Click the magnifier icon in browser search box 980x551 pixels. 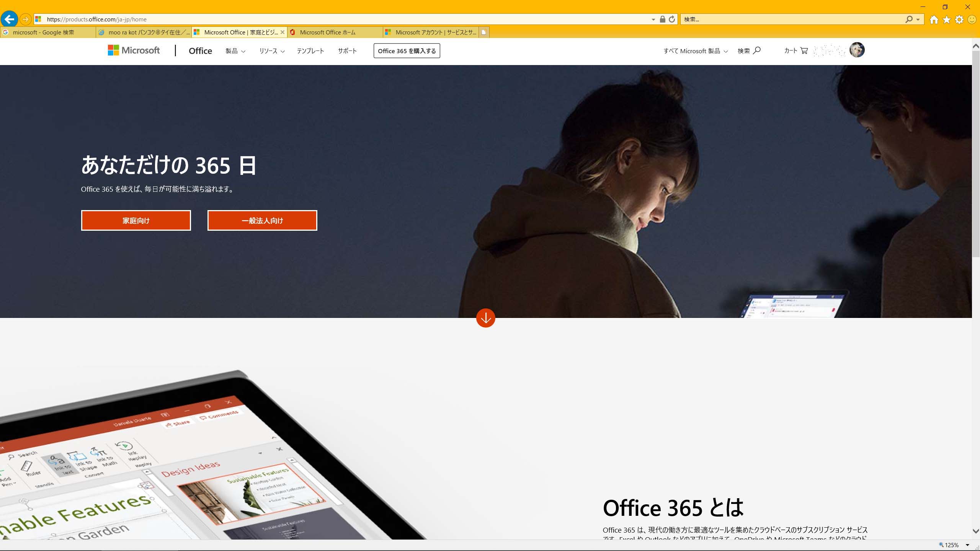pyautogui.click(x=909, y=19)
